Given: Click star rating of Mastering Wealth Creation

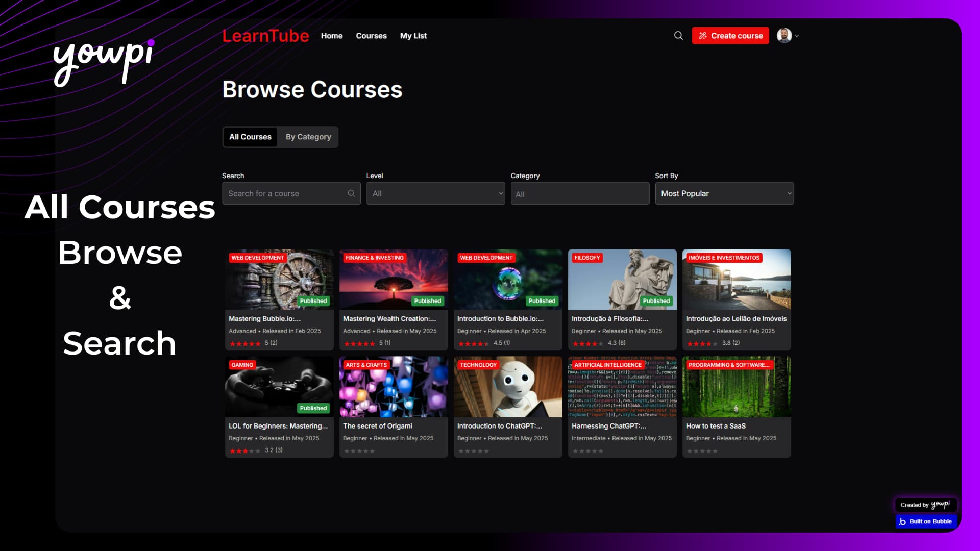Looking at the screenshot, I should [x=359, y=343].
